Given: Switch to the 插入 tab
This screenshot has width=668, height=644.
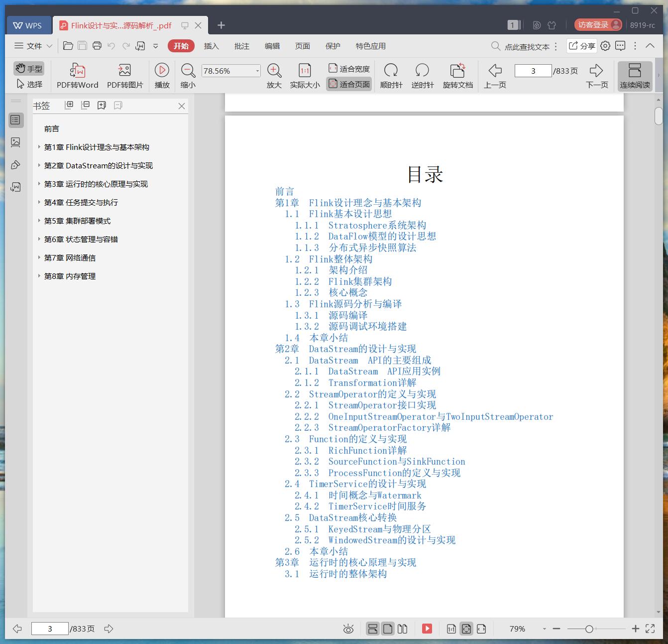Looking at the screenshot, I should [x=211, y=46].
